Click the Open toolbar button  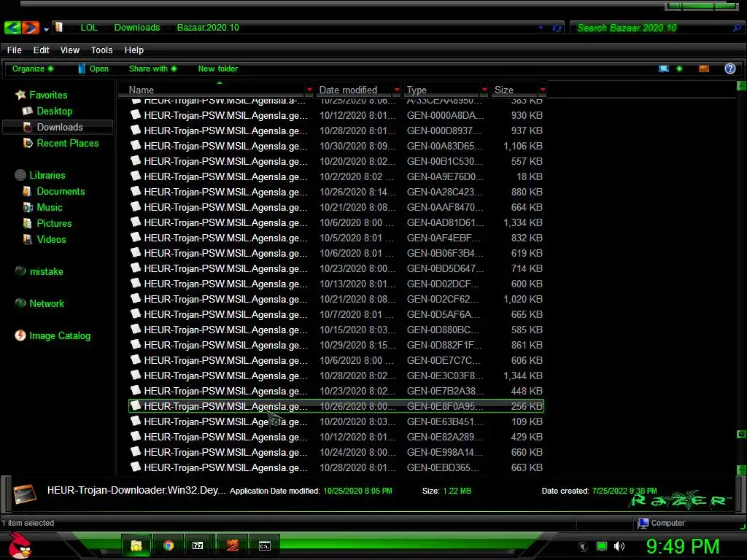[93, 69]
